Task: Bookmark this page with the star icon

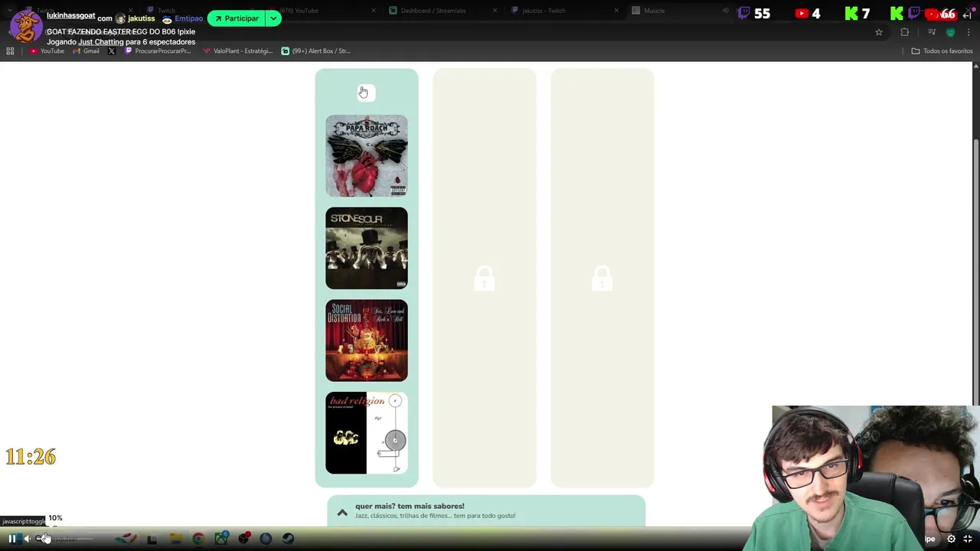Action: point(879,32)
